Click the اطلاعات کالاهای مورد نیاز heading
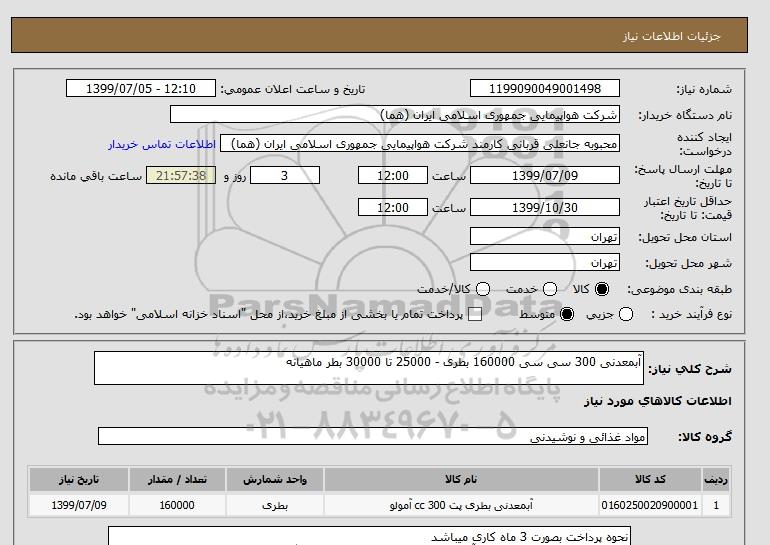The height and width of the screenshot is (545, 770). coord(658,401)
